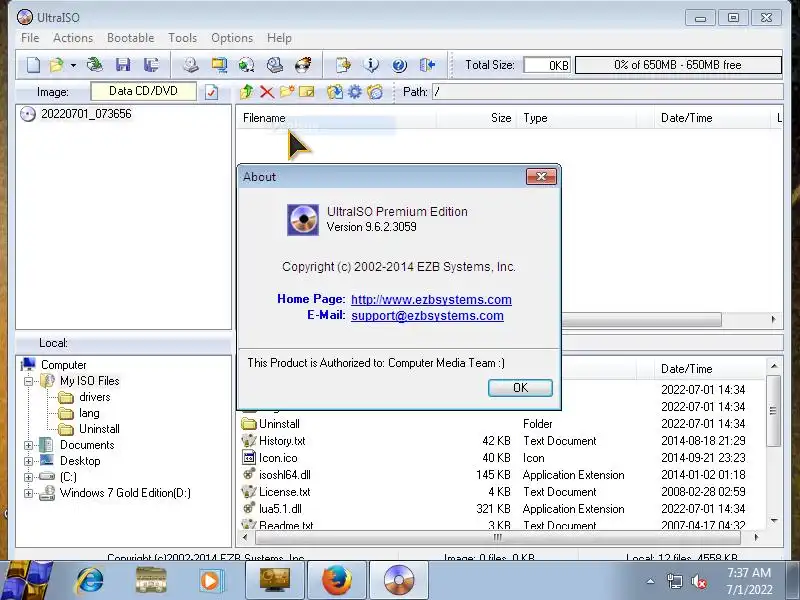Click the Open image folder icon

pos(56,65)
